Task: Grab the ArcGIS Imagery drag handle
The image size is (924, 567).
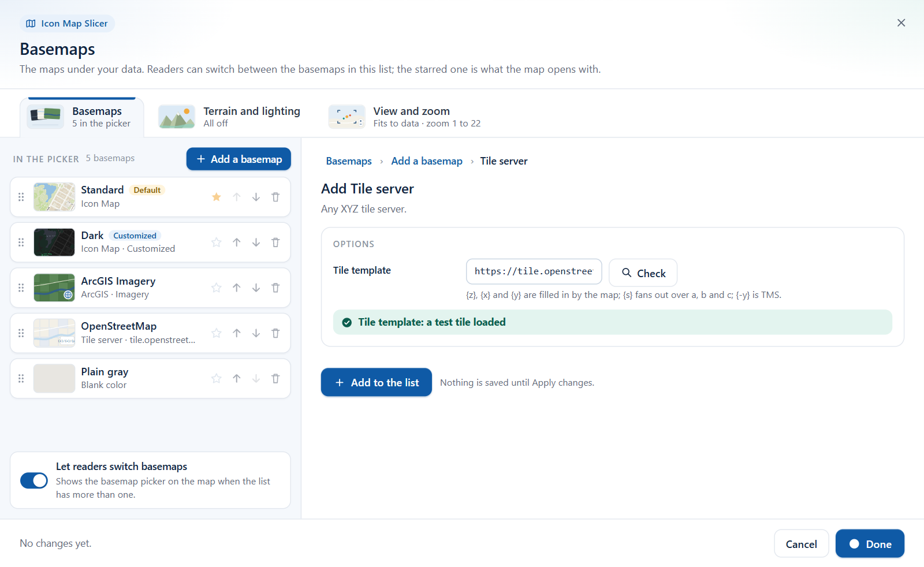Action: (21, 288)
